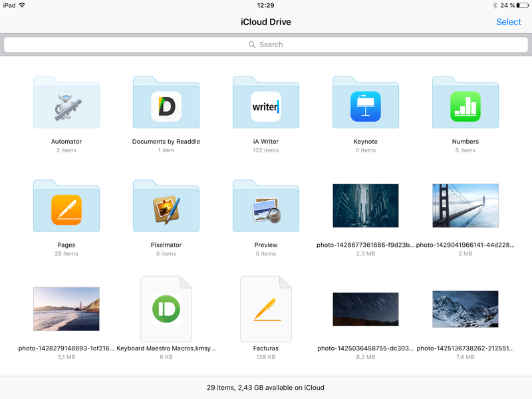Viewport: 532px width, 399px height.
Task: Tap '128 KB' size under Facturas
Action: 266,357
